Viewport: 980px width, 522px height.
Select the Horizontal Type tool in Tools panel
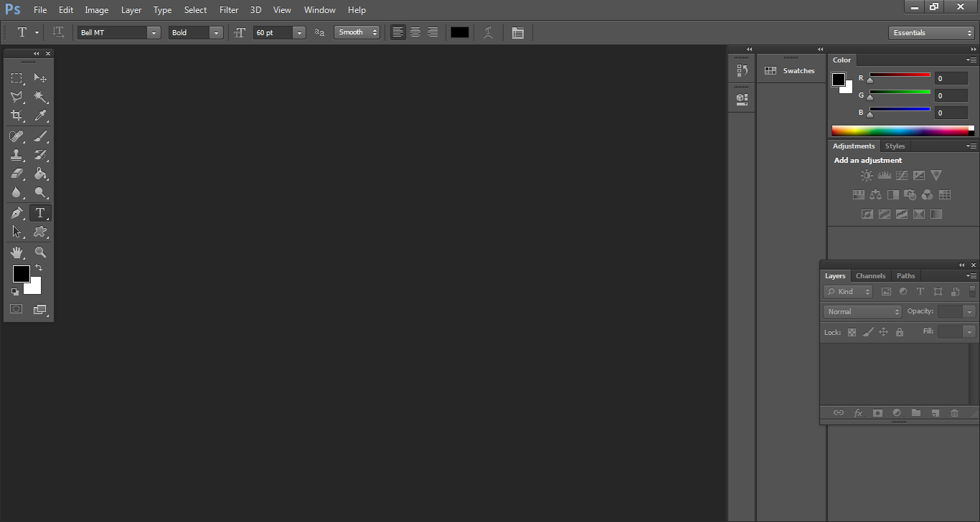(40, 213)
